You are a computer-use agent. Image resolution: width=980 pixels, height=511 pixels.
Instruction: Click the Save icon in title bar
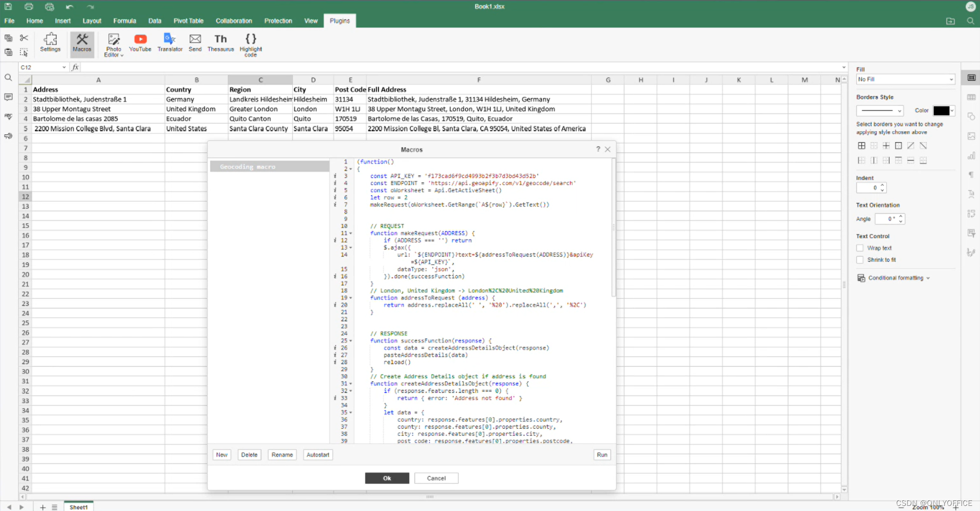click(8, 7)
